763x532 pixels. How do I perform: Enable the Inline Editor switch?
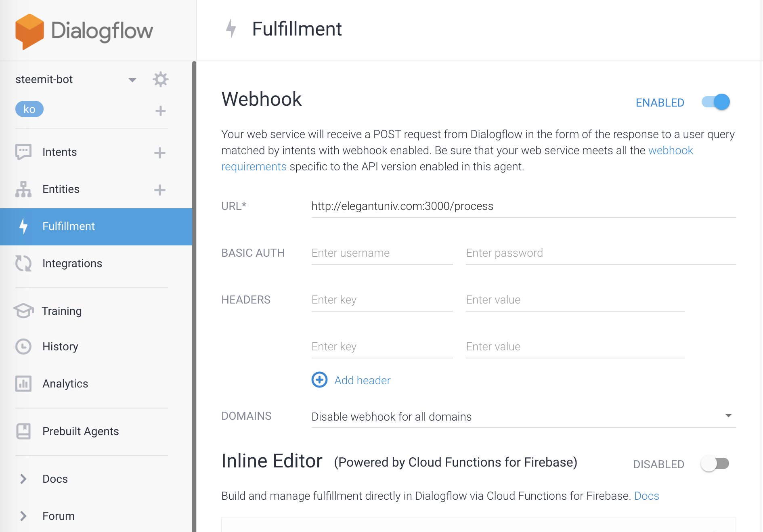(x=715, y=463)
